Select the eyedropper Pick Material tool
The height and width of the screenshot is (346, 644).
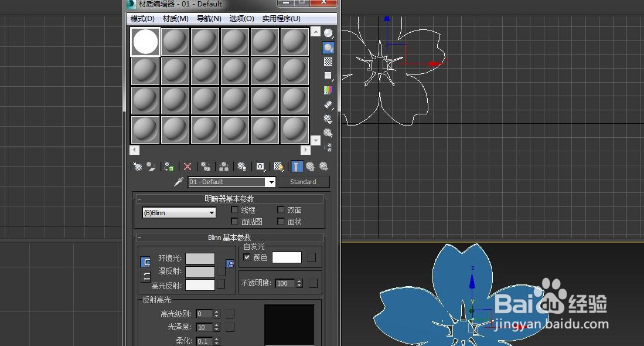178,182
